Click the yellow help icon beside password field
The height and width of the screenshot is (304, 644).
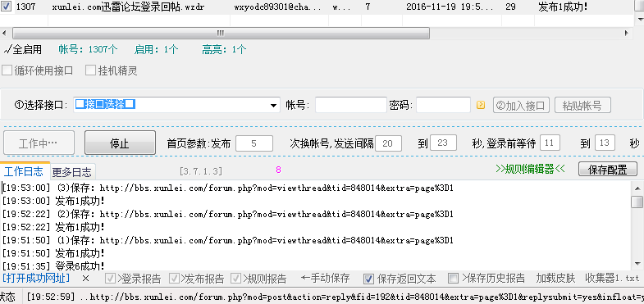[x=481, y=106]
